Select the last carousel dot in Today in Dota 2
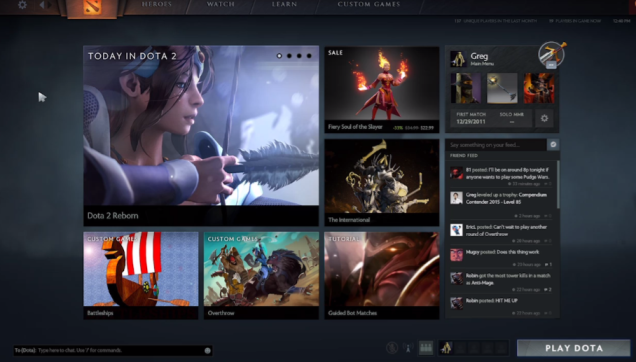This screenshot has height=362, width=636. coord(309,56)
